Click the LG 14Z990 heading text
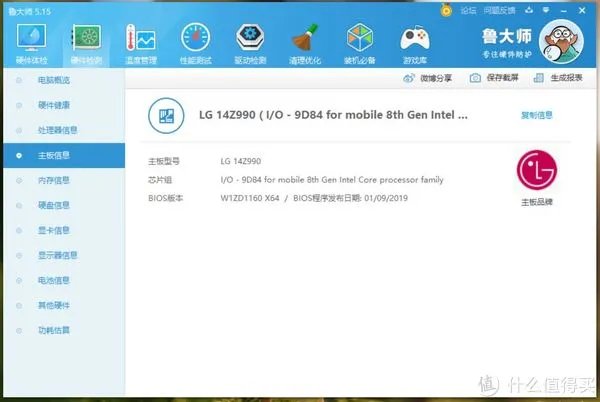The width and height of the screenshot is (600, 402). pyautogui.click(x=333, y=115)
